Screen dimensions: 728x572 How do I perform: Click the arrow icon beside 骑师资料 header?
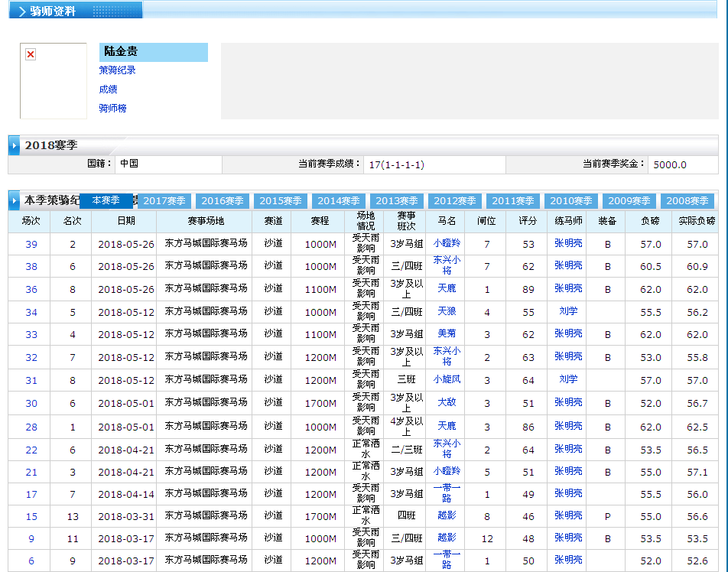(x=21, y=11)
